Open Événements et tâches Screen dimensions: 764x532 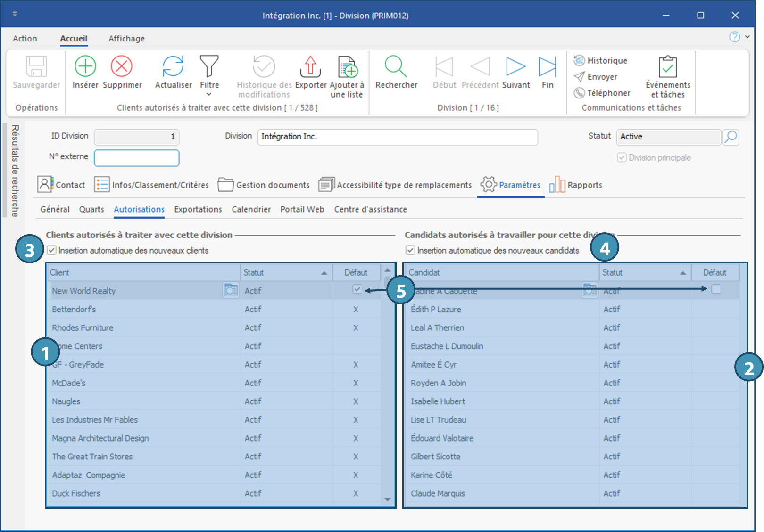pos(668,66)
